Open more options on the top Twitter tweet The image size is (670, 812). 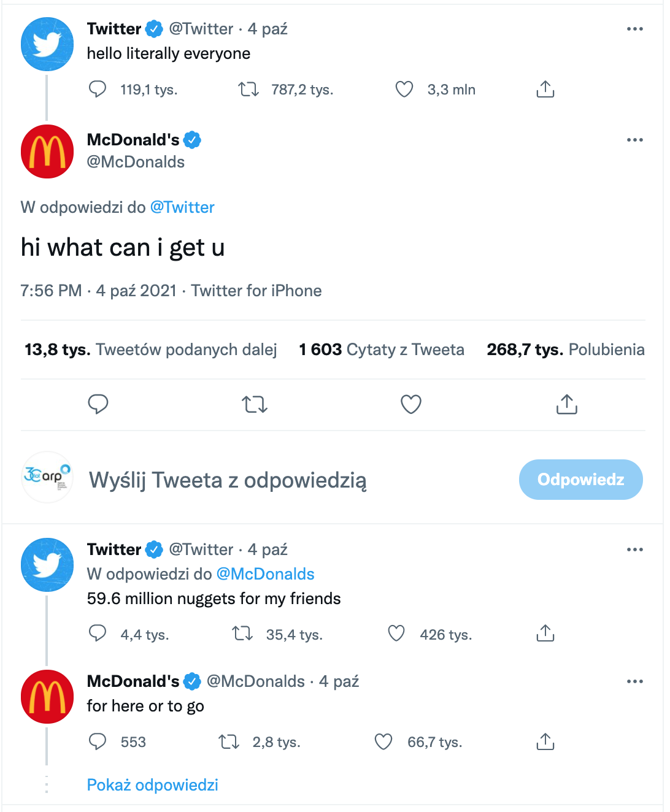click(634, 29)
